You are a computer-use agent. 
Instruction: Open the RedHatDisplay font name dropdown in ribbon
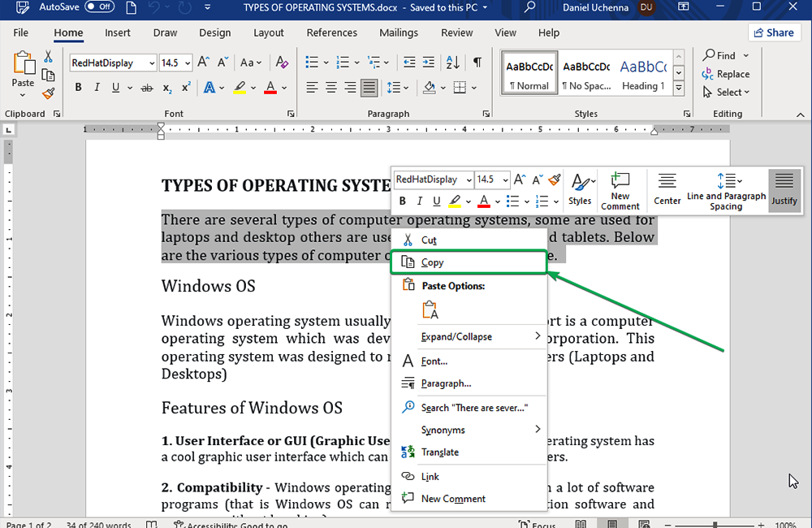pyautogui.click(x=151, y=63)
